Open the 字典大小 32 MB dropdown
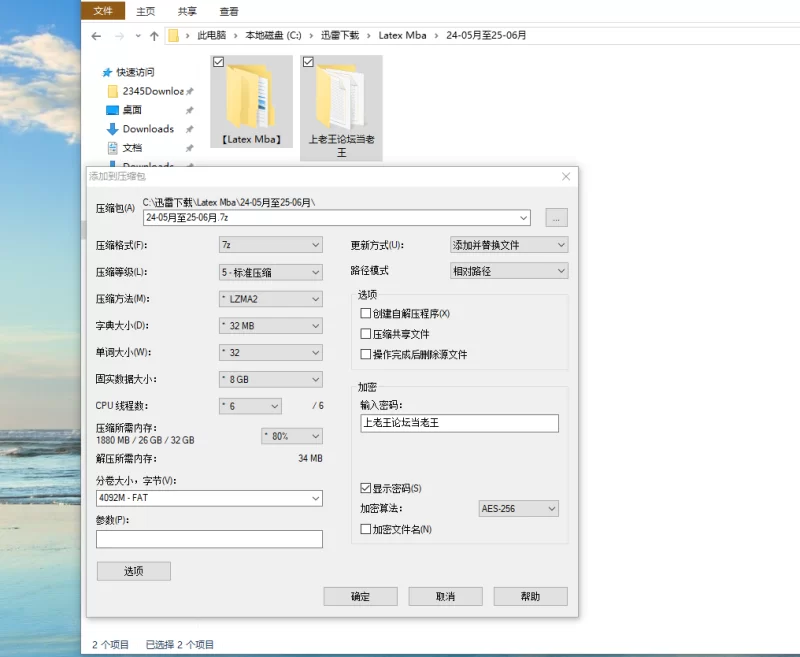Screen dimensions: 800x657 [271, 325]
